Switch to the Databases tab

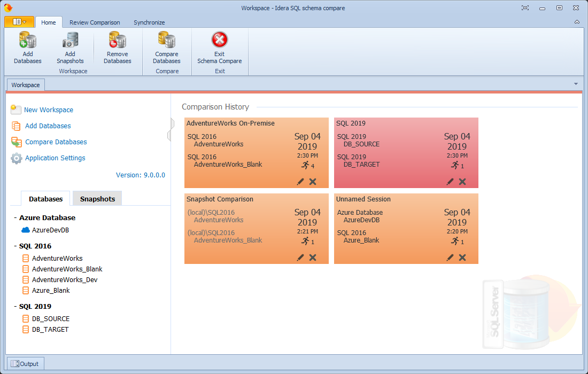pyautogui.click(x=46, y=199)
